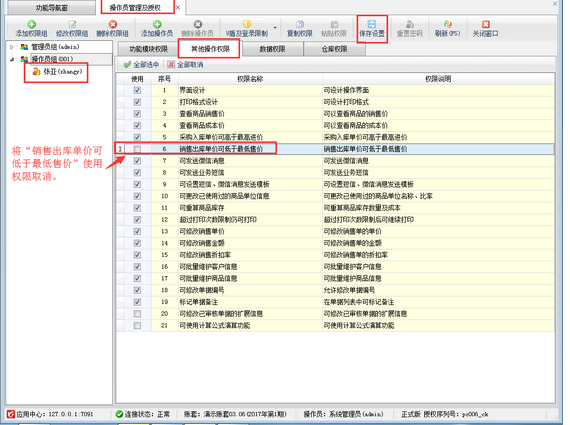Check 可使用计算公式演算功能 checkbox

pos(137,325)
